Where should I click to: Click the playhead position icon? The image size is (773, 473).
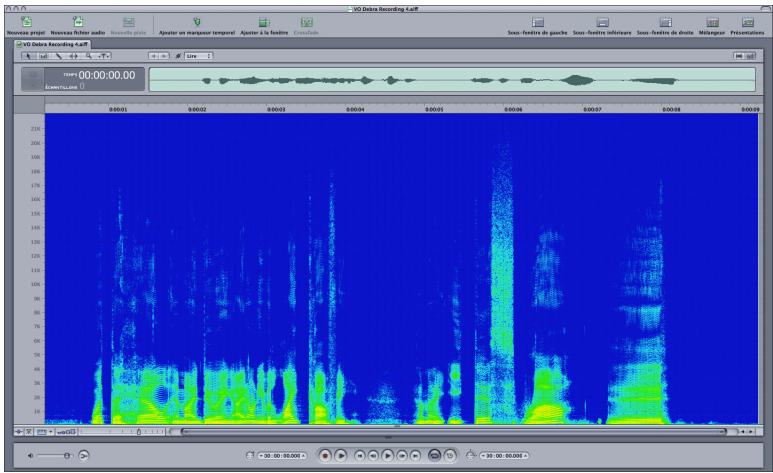[x=249, y=456]
